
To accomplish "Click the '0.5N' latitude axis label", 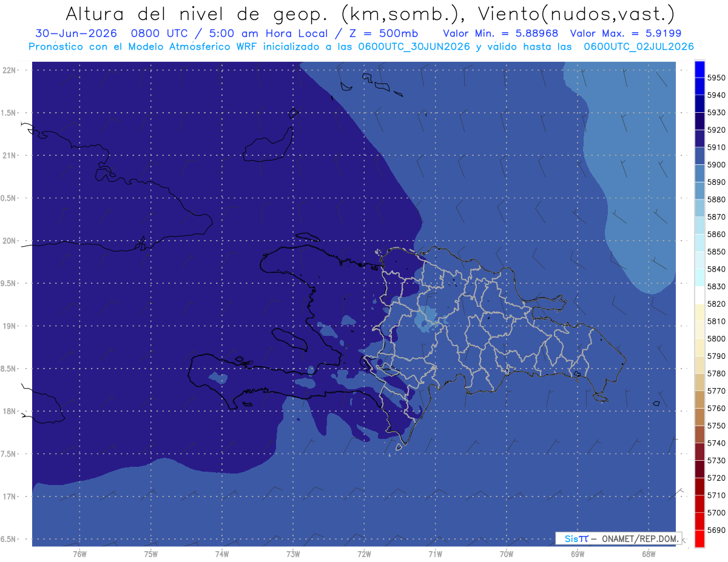I will (x=8, y=198).
